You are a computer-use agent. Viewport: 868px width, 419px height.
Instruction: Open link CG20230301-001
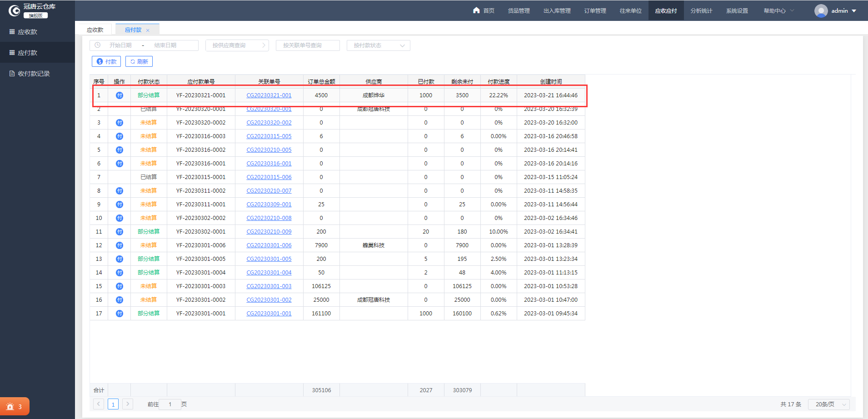point(269,314)
